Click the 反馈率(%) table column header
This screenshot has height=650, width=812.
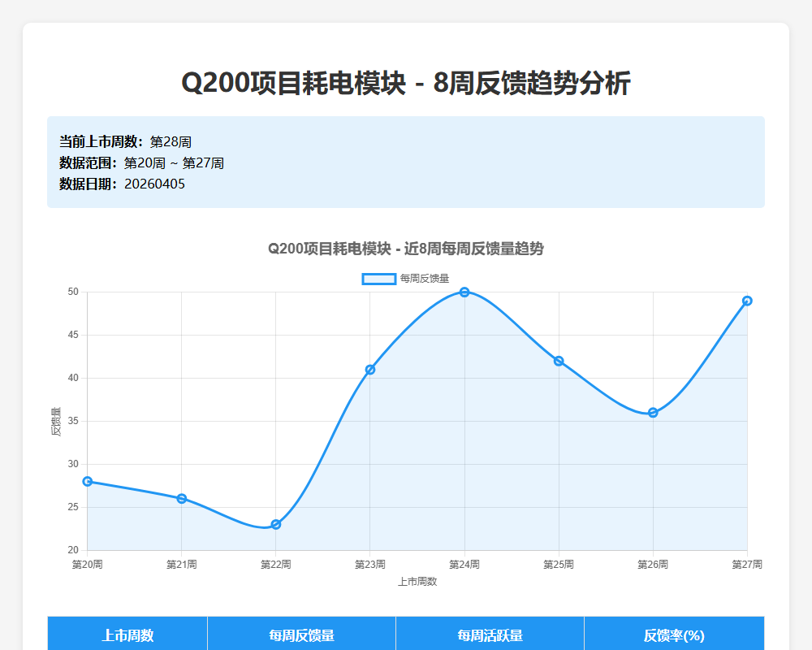pos(674,635)
